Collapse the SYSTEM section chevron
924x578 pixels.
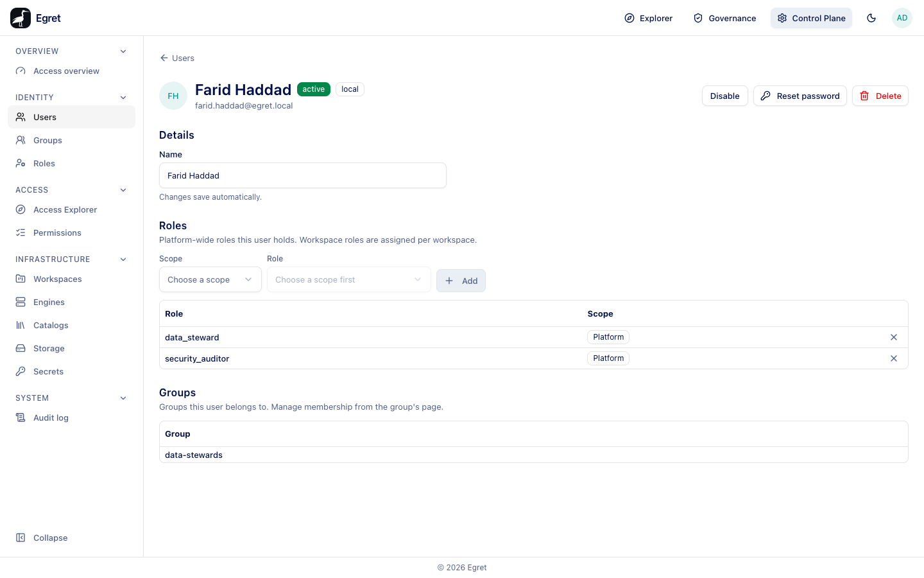pos(123,398)
